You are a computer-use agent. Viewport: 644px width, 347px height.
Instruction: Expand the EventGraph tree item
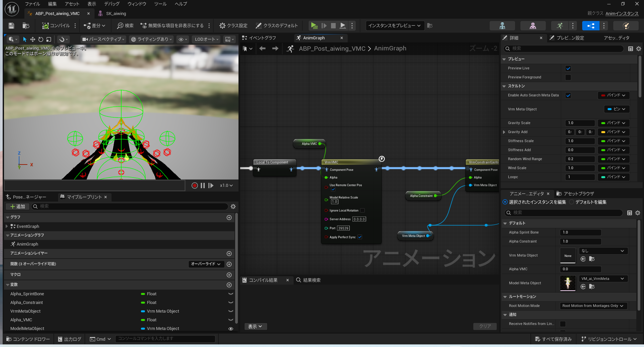(7, 227)
